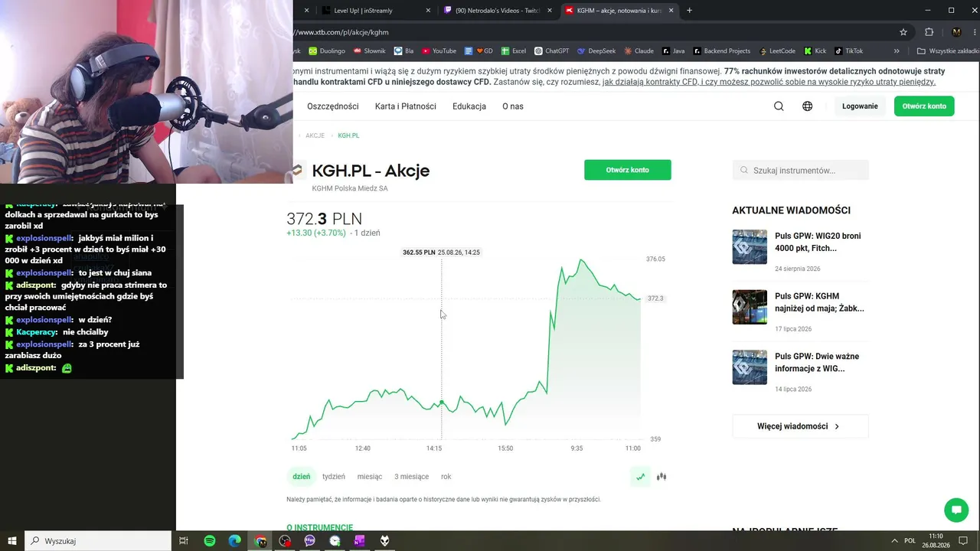
Task: Open the Oszczędności menu
Action: (333, 106)
